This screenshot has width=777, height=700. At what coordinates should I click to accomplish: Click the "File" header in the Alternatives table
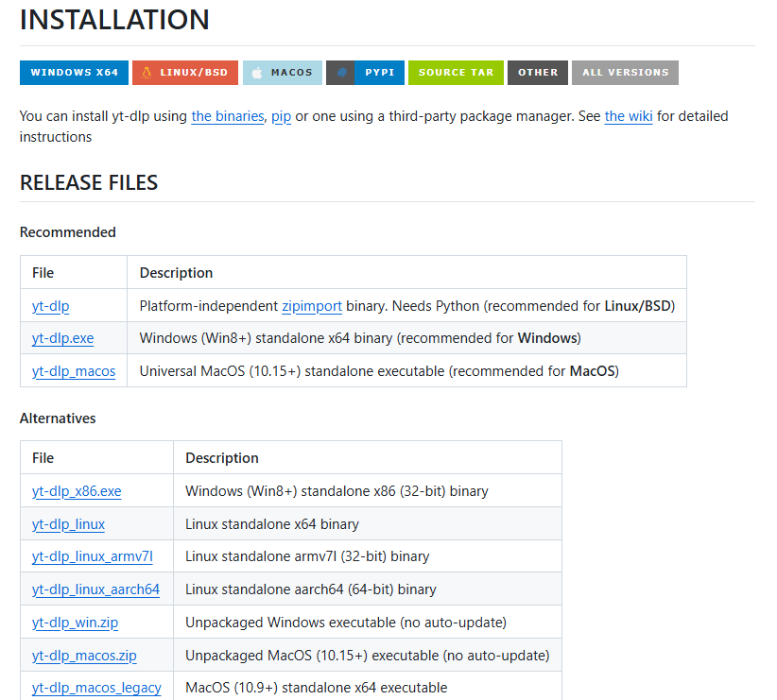click(x=43, y=458)
